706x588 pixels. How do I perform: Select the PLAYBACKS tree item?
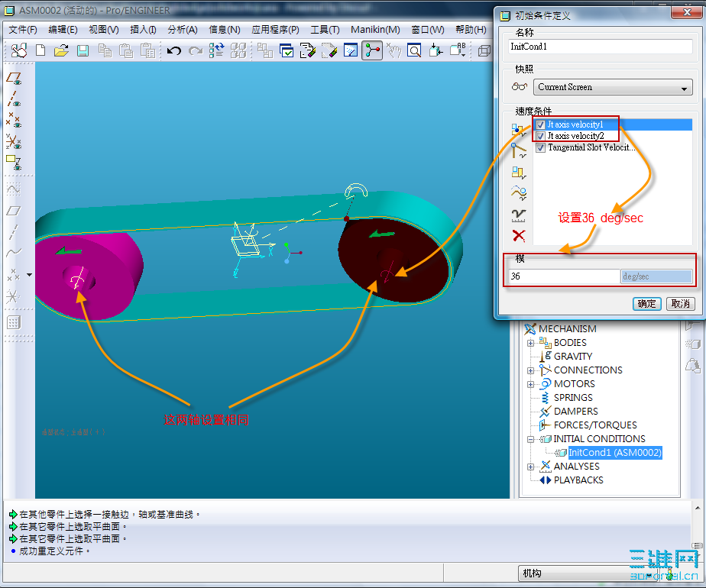[578, 480]
